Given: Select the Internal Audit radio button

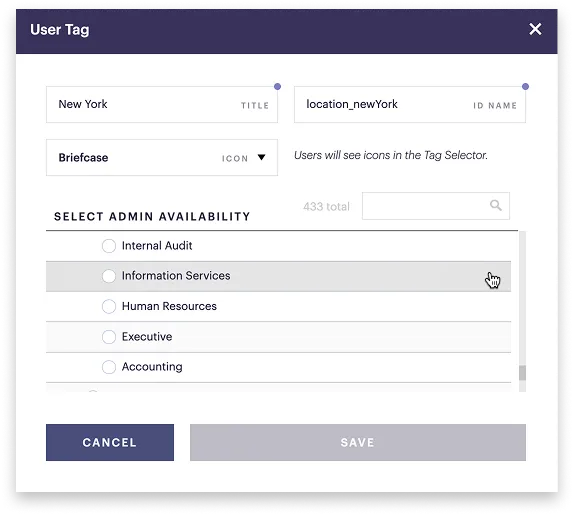Looking at the screenshot, I should tap(109, 246).
